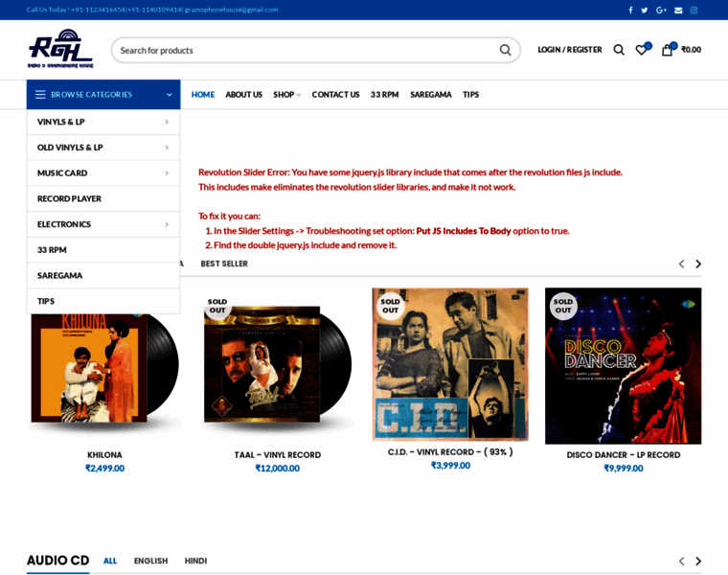The image size is (728, 575).
Task: Select Tips in category sidebar
Action: click(103, 301)
